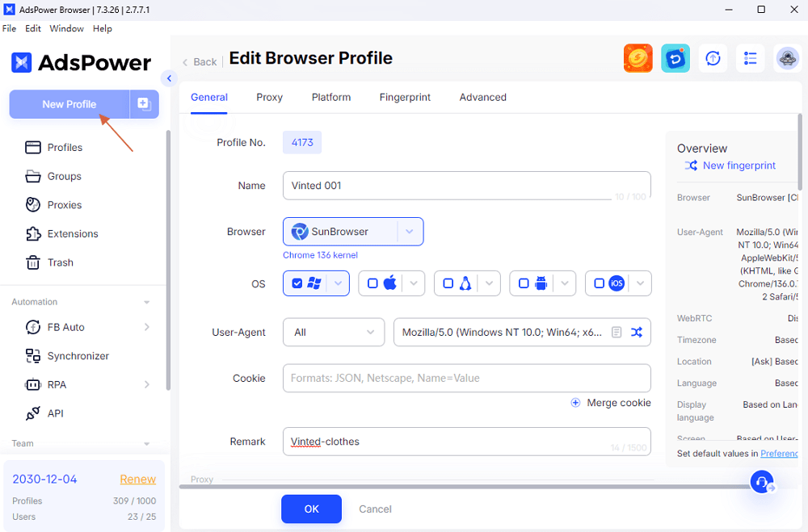This screenshot has width=808, height=532.
Task: Click the New Profile button
Action: tap(69, 104)
